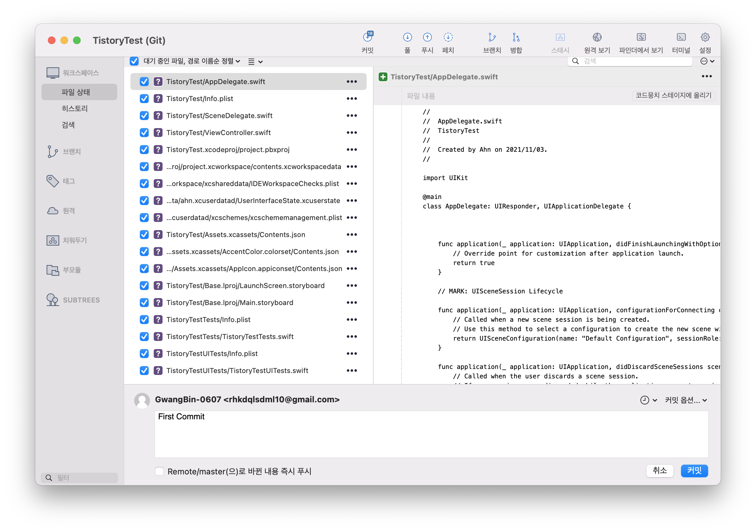756x532 pixels.
Task: Open the pending files sort order dropdown
Action: (192, 61)
